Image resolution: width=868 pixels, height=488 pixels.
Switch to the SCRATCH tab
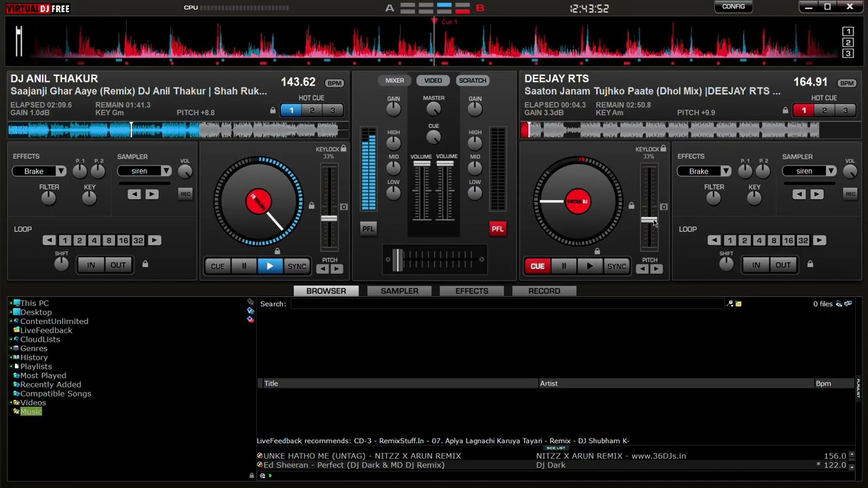(472, 81)
